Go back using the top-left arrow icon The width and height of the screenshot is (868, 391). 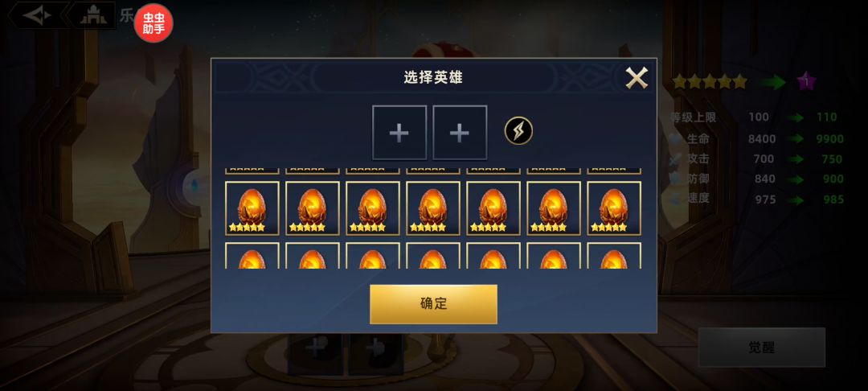click(37, 15)
